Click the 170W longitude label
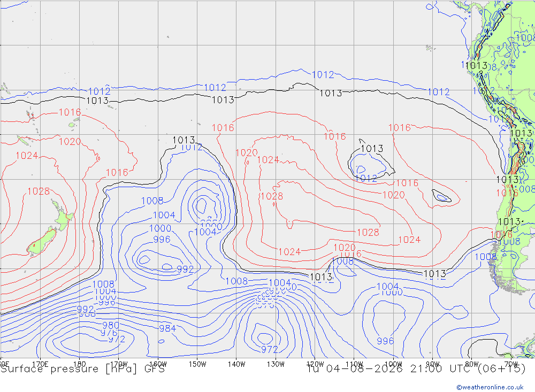The width and height of the screenshot is (535, 392). [x=119, y=364]
